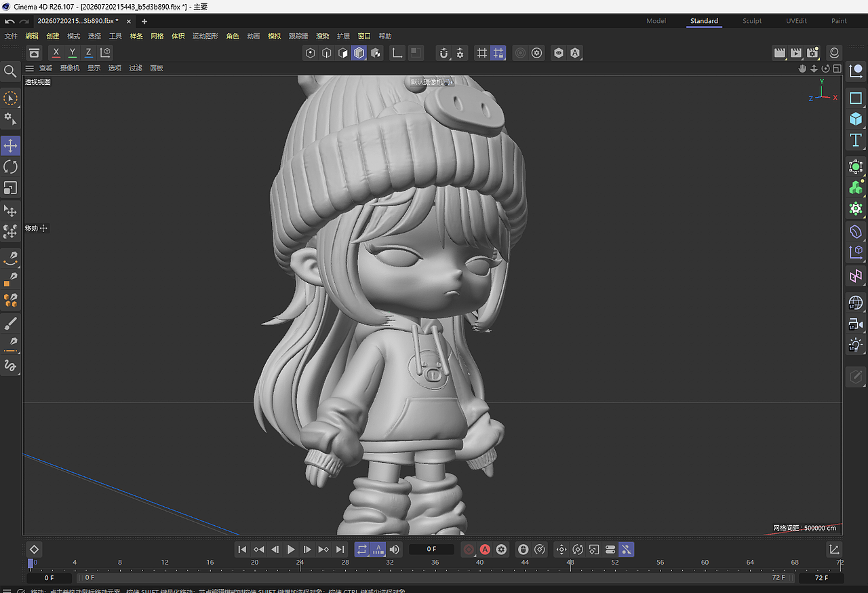
Task: Choose the live selection tool
Action: point(10,98)
